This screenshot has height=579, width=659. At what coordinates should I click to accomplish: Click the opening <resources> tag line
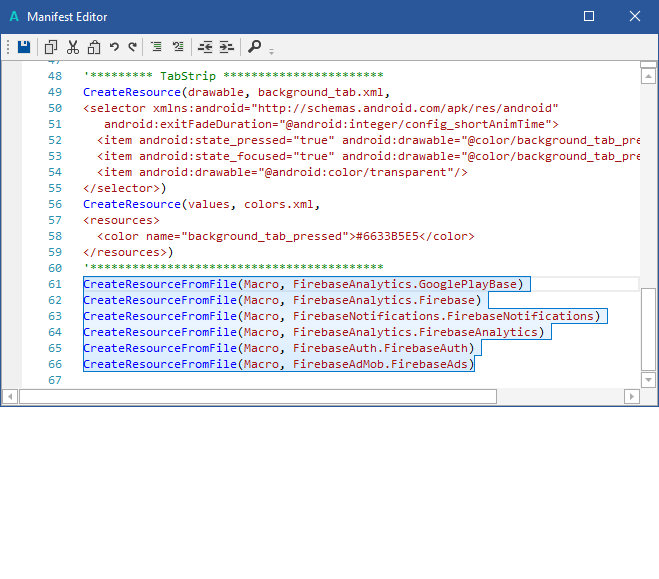[121, 220]
